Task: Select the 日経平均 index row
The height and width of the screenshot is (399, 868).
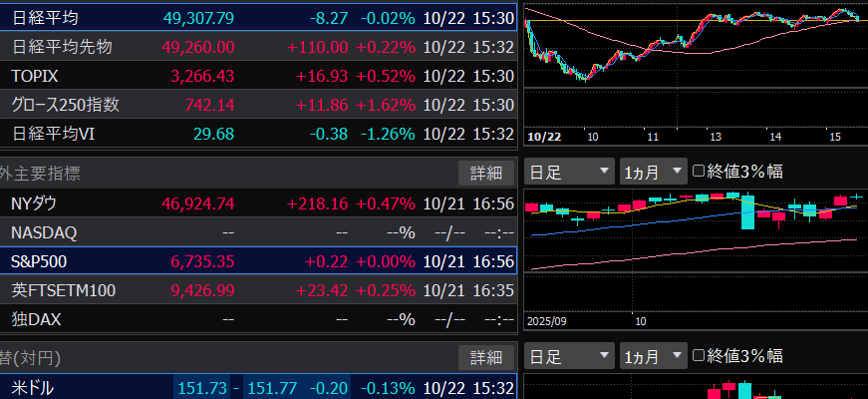Action: tap(257, 18)
